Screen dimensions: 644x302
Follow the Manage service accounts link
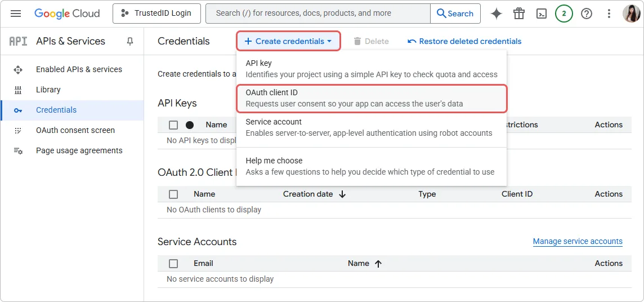pyautogui.click(x=578, y=242)
